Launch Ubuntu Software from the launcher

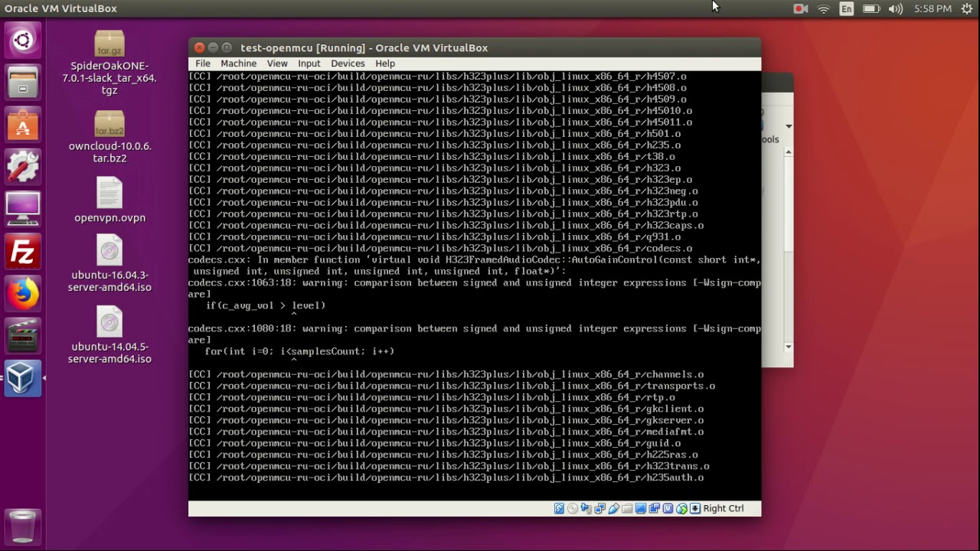(x=23, y=124)
